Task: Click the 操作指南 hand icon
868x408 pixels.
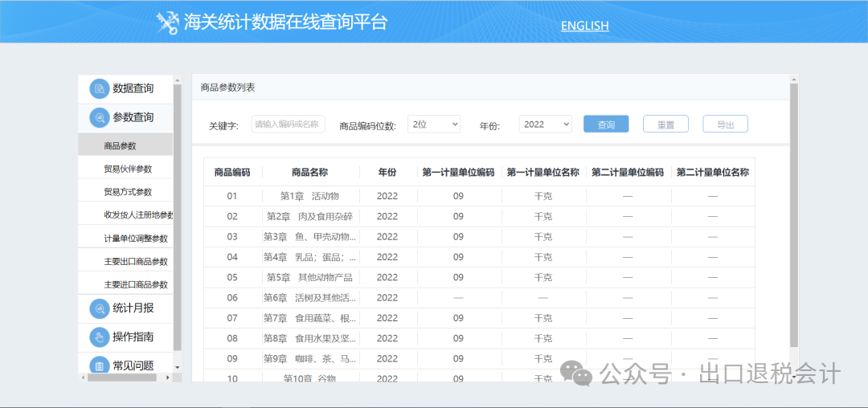Action: [x=99, y=337]
